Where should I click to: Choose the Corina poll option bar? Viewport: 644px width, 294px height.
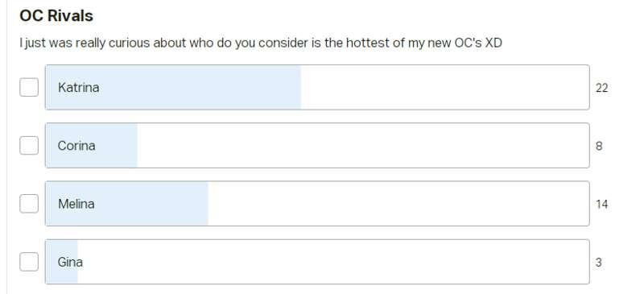click(317, 145)
